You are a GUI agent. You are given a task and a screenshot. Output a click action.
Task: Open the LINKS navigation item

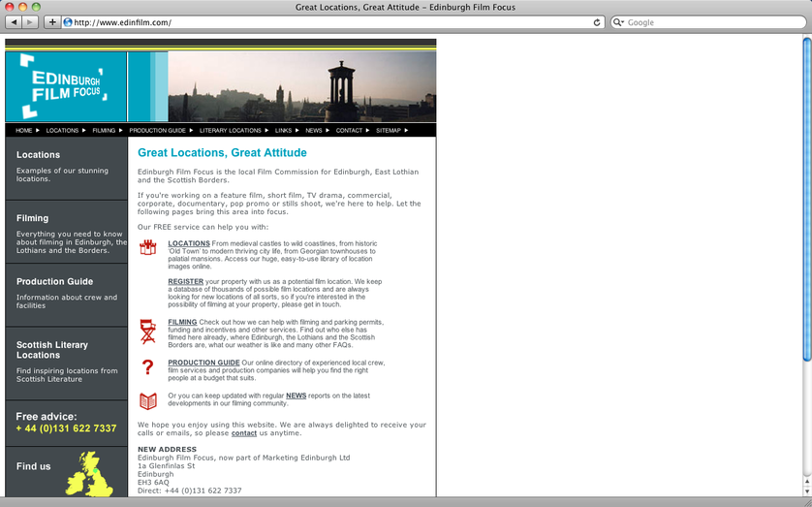pos(283,131)
